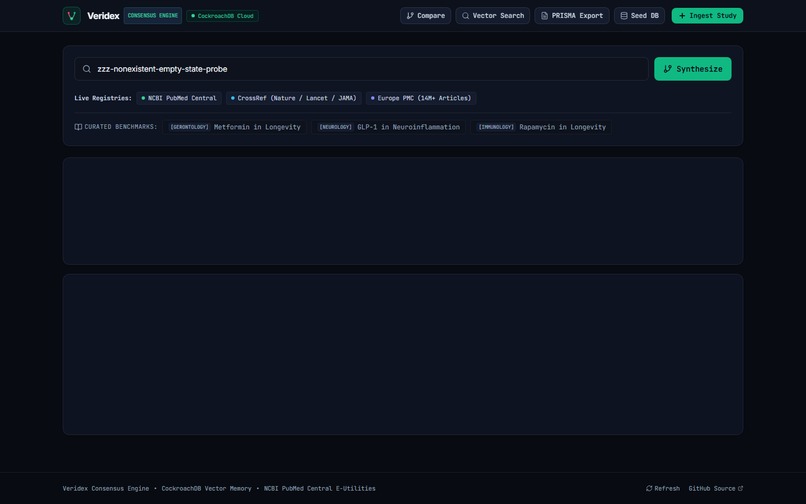This screenshot has width=806, height=504.
Task: Start a PRISMA Export
Action: (x=572, y=15)
